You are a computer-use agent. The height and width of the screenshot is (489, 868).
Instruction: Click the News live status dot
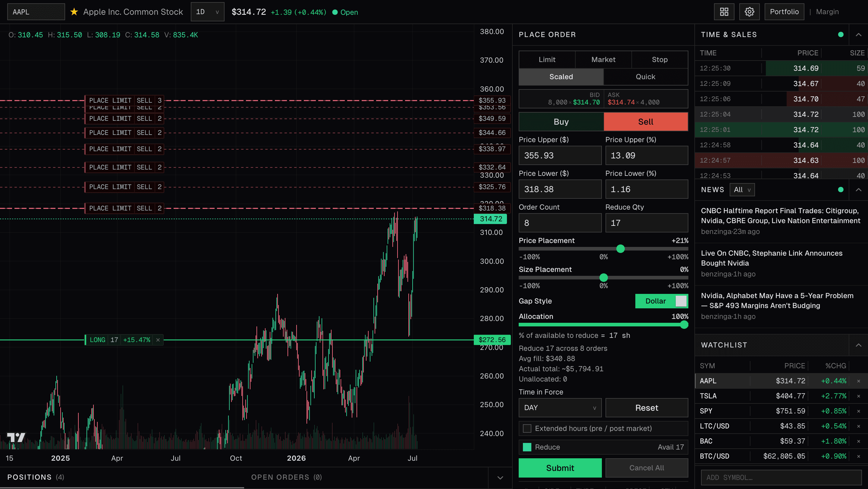click(841, 190)
